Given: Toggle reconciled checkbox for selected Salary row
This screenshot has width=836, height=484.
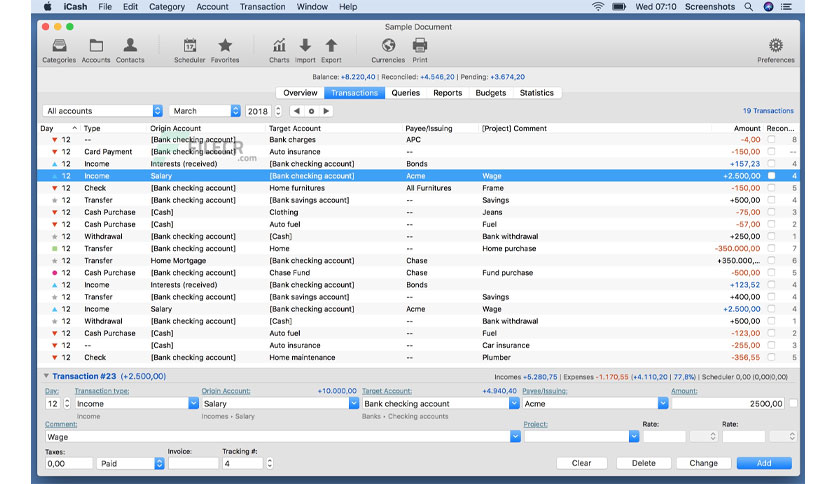Looking at the screenshot, I should click(x=771, y=175).
